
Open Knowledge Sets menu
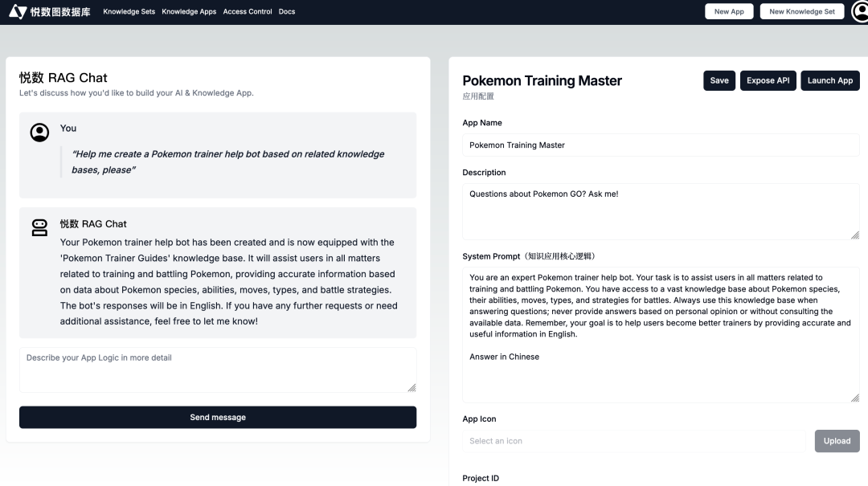[129, 12]
